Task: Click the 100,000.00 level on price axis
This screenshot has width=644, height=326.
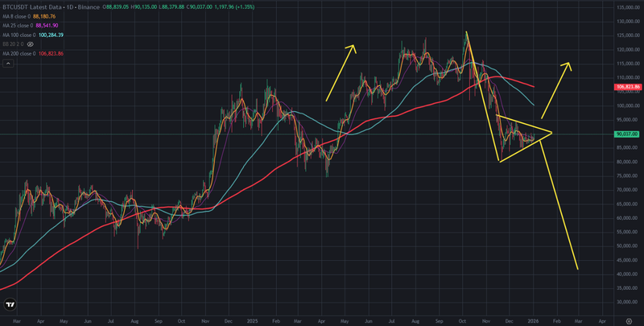Action: coord(626,105)
